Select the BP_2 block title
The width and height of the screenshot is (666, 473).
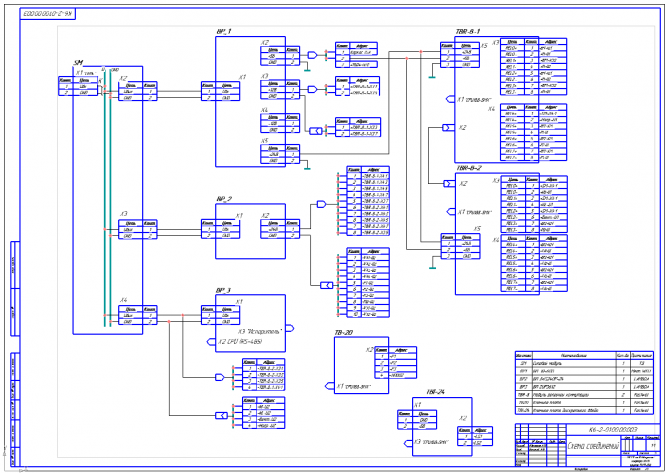click(224, 199)
